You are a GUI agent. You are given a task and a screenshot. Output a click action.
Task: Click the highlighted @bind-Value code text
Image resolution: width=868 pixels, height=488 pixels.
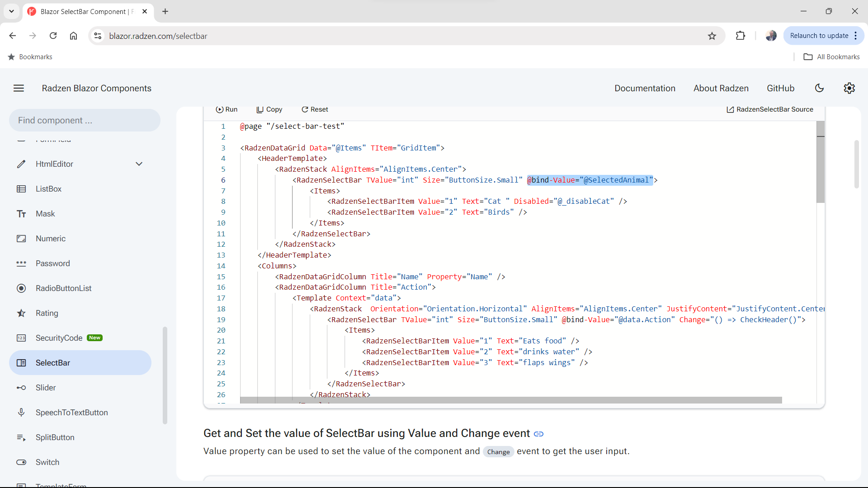(x=590, y=180)
